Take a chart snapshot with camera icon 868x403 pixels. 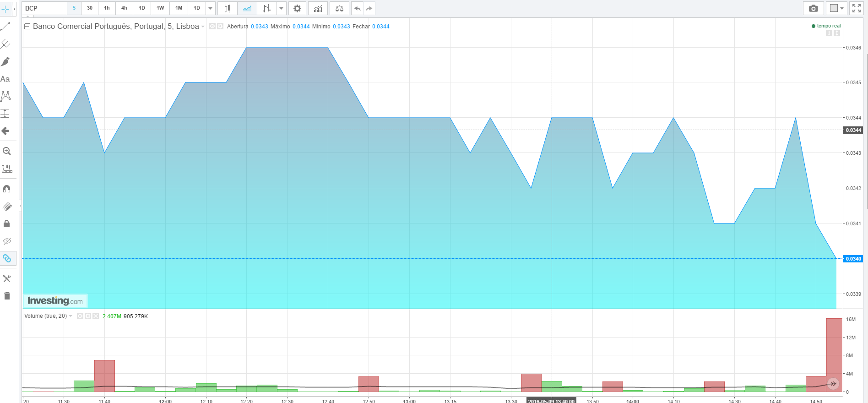click(813, 8)
